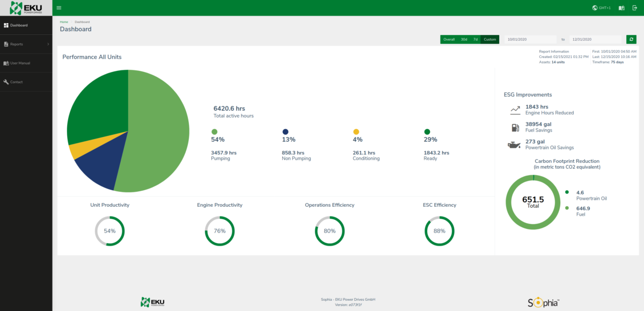644x311 pixels.
Task: Select the Overall timeframe option
Action: click(449, 39)
